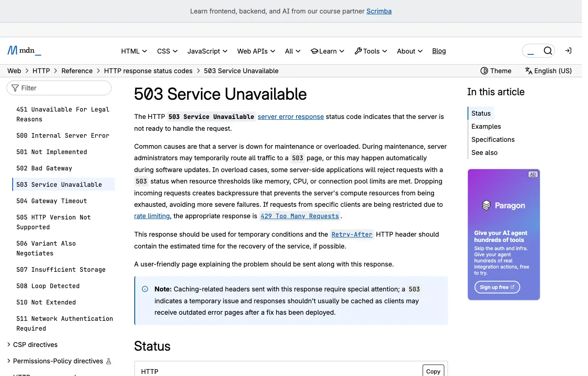588x376 pixels.
Task: Navigate to Reference in the breadcrumb
Action: (x=77, y=71)
